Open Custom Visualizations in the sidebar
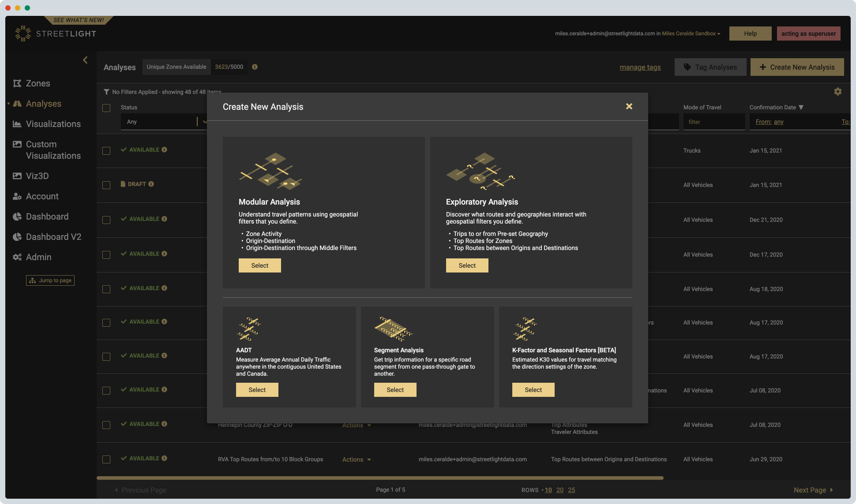856x504 pixels. pos(53,150)
